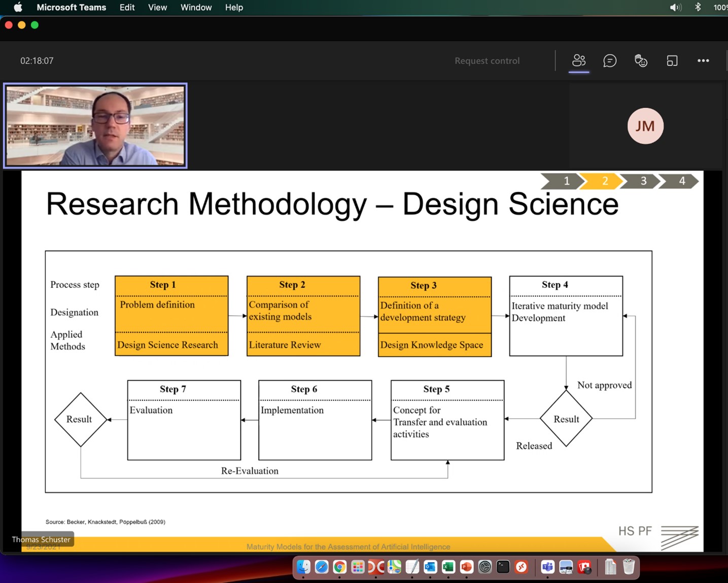Expand the More actions ellipsis menu

(x=703, y=61)
